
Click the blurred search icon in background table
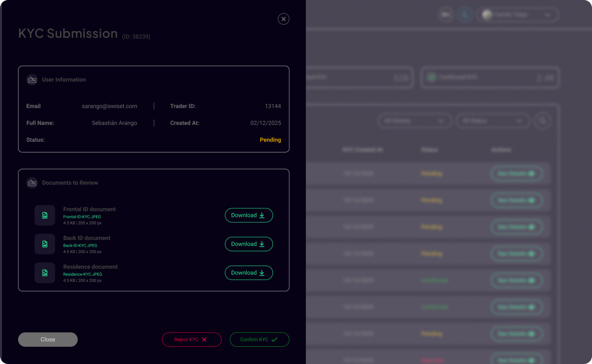click(x=542, y=121)
